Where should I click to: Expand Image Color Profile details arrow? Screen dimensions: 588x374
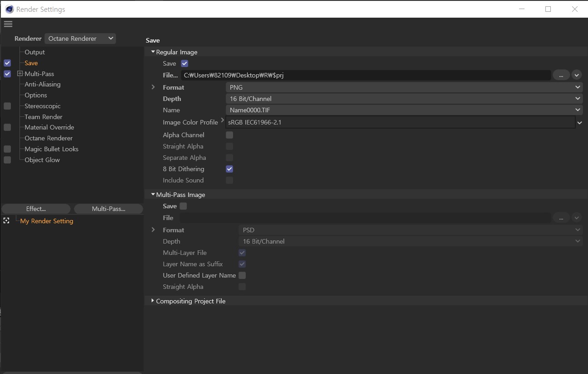[x=223, y=120]
